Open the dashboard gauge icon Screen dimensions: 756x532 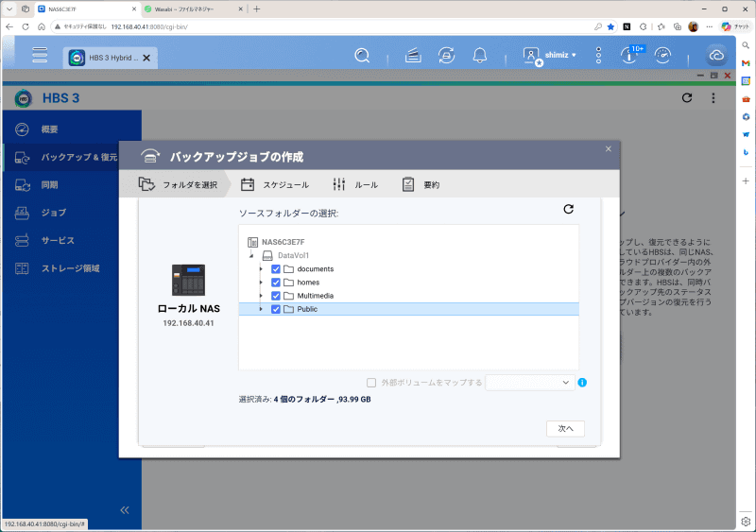[663, 56]
